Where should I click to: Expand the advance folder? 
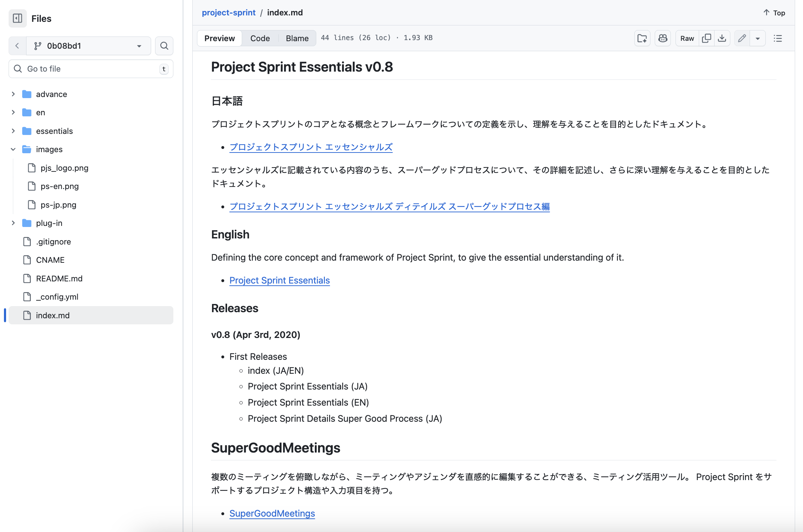tap(13, 94)
